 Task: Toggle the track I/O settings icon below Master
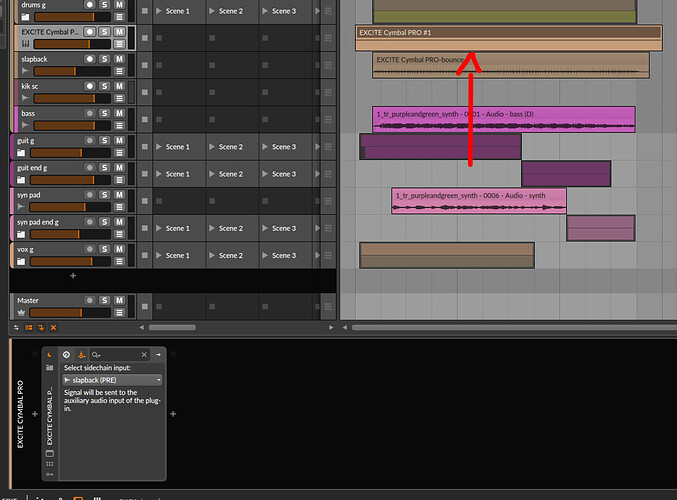coord(16,328)
